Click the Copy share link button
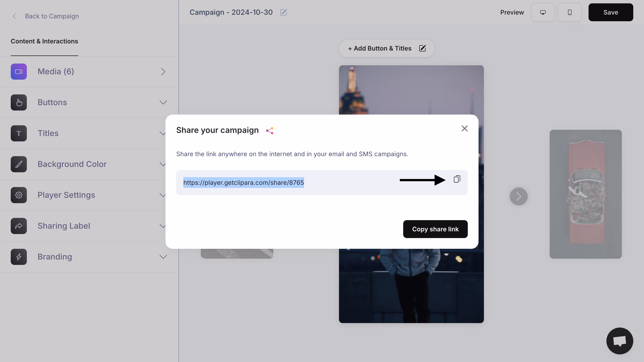644x362 pixels. pyautogui.click(x=435, y=229)
